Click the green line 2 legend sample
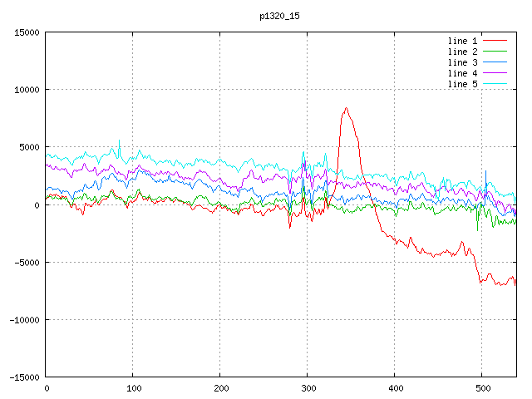 [x=495, y=52]
